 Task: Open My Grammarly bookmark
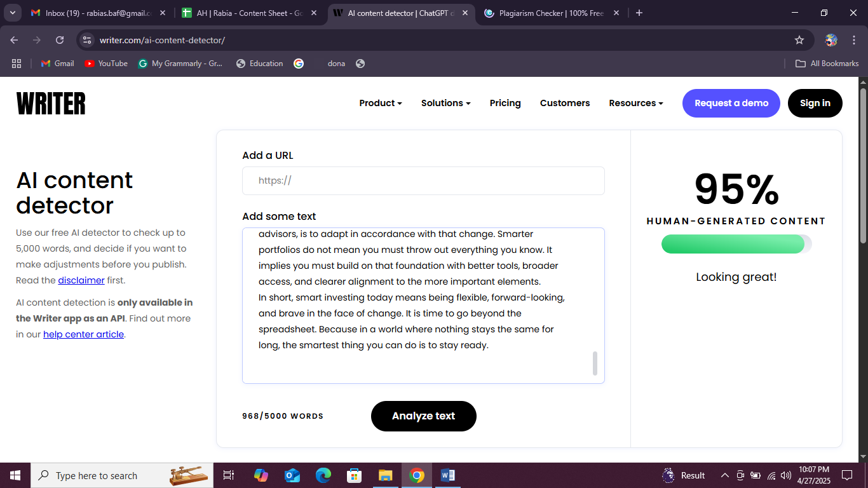tap(180, 64)
